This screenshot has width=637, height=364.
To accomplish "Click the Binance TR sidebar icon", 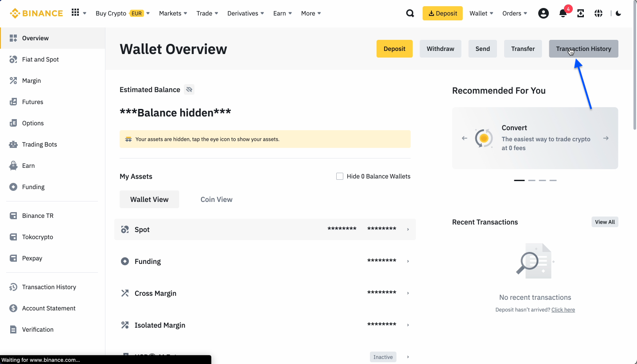I will click(13, 216).
